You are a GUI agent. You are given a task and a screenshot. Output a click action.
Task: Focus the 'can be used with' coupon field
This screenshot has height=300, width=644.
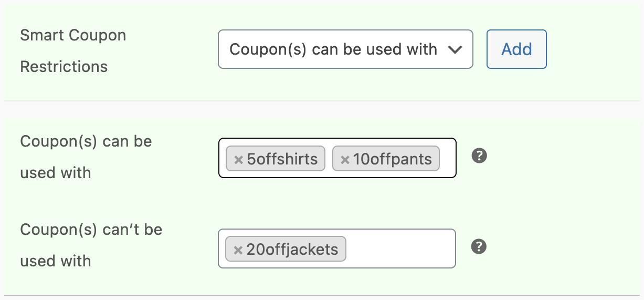[x=448, y=159]
